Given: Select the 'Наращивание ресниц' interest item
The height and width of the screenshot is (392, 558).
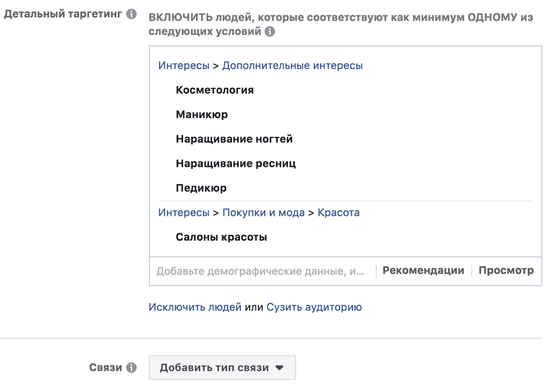Looking at the screenshot, I should click(x=235, y=163).
